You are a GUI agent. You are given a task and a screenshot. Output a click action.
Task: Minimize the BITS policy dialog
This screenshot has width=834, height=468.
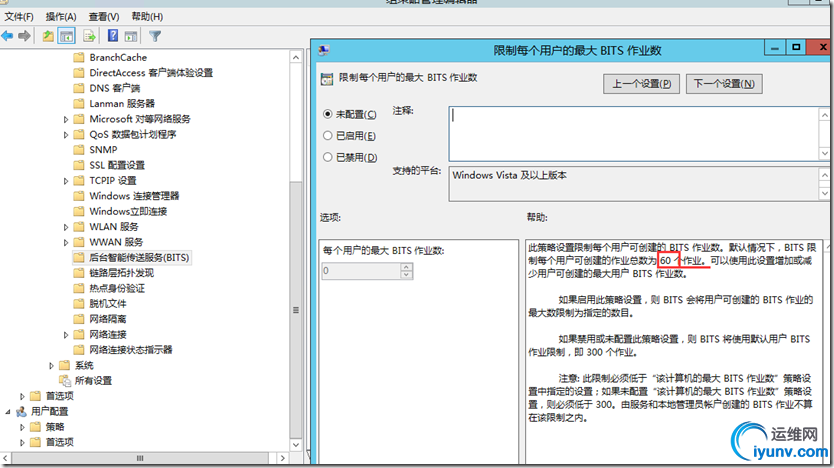pyautogui.click(x=775, y=48)
